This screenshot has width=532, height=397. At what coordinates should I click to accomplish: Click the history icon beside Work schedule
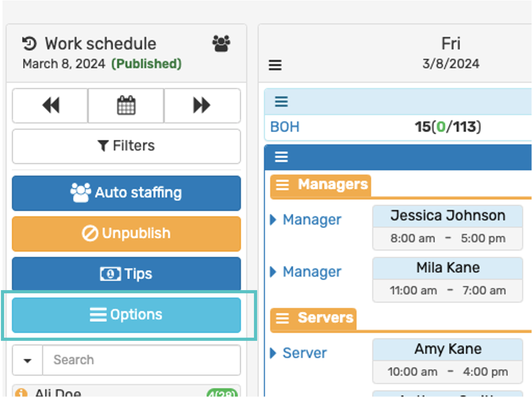(x=30, y=44)
